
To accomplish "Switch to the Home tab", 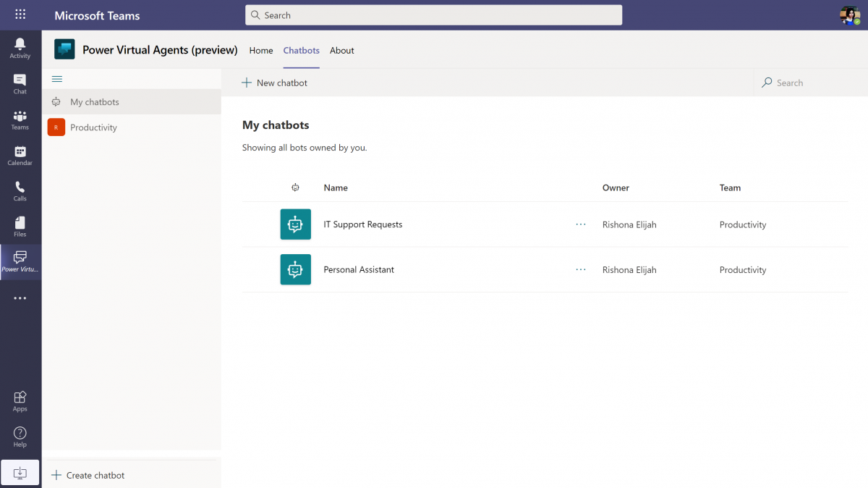I will pyautogui.click(x=261, y=50).
